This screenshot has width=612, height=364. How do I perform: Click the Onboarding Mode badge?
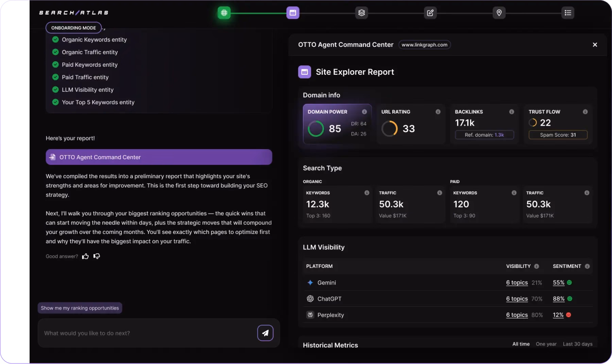coord(73,28)
